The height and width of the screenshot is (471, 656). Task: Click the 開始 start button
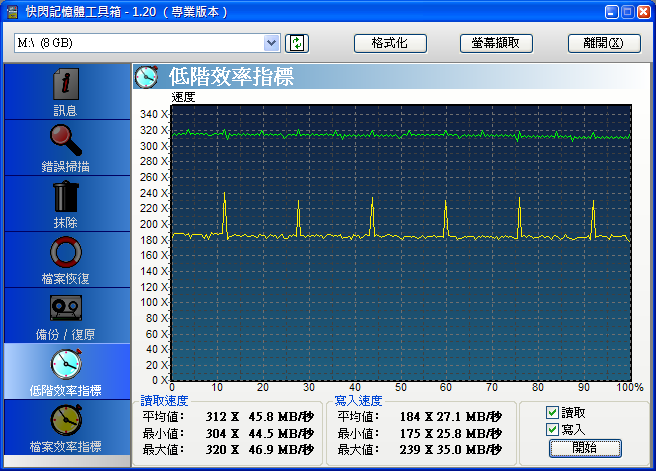[585, 448]
